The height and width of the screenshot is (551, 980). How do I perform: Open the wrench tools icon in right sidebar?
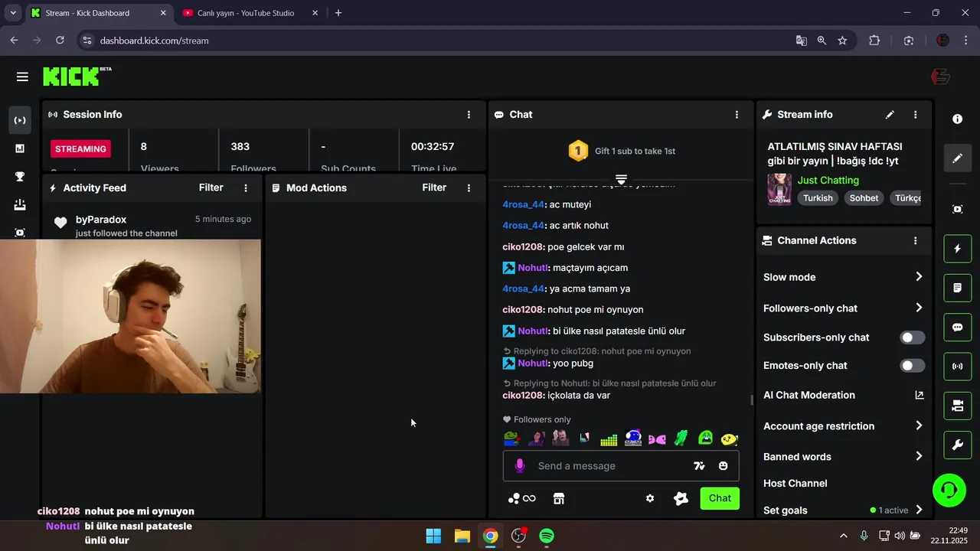click(x=957, y=445)
